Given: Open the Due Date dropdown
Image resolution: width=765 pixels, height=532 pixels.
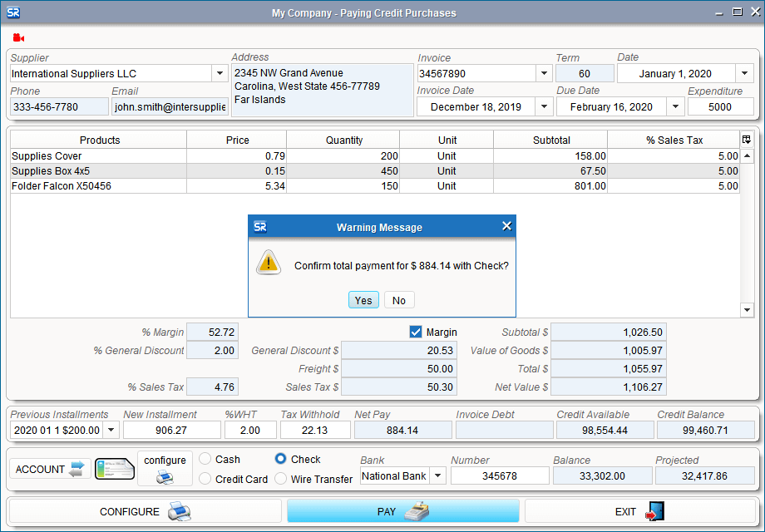Looking at the screenshot, I should (x=676, y=106).
